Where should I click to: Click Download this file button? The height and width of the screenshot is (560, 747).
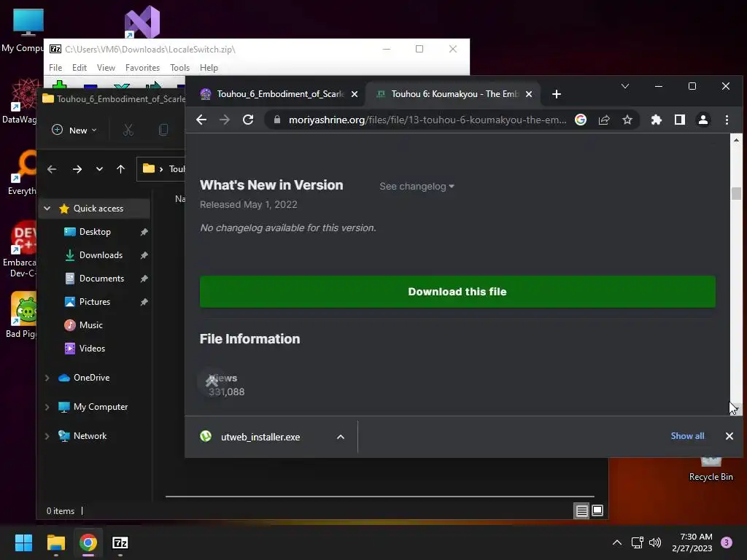pyautogui.click(x=457, y=292)
